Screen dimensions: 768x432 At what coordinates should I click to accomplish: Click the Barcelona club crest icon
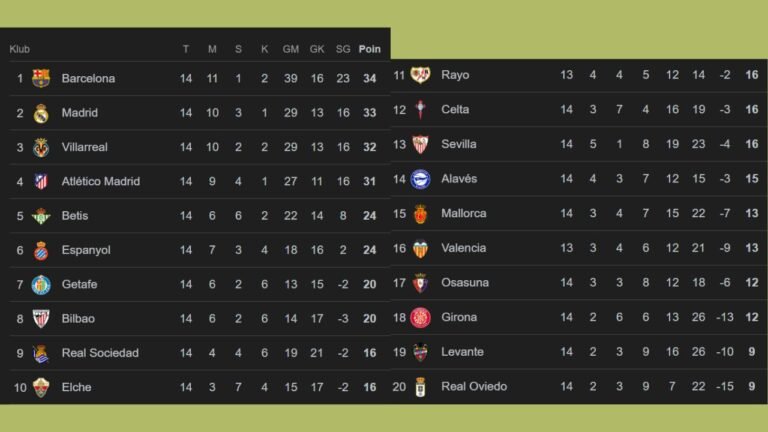point(41,78)
